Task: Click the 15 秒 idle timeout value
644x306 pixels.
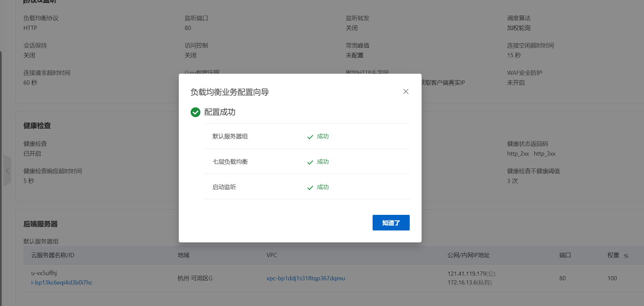Action: coord(514,55)
